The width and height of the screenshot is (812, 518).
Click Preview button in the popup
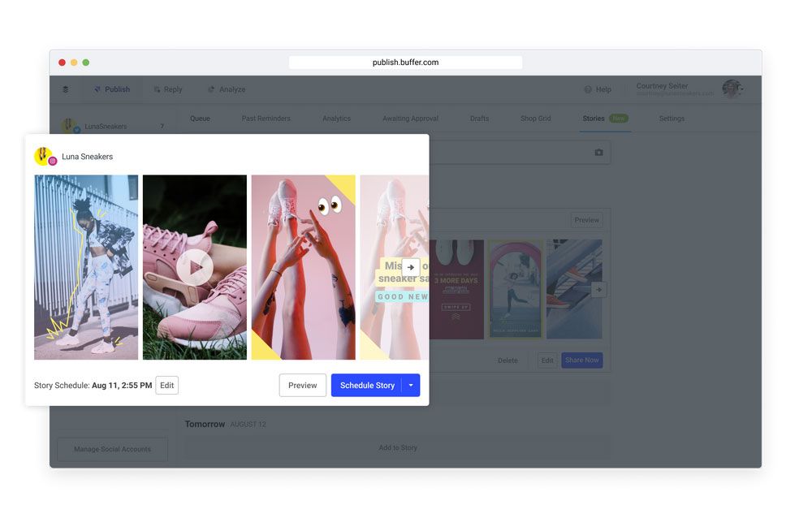pos(302,386)
